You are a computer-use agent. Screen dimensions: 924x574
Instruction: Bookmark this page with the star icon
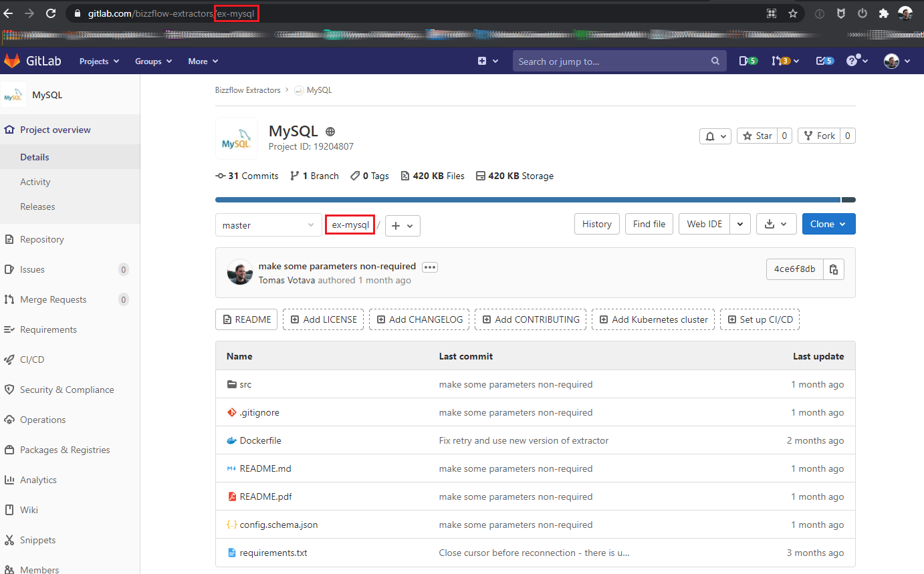793,13
